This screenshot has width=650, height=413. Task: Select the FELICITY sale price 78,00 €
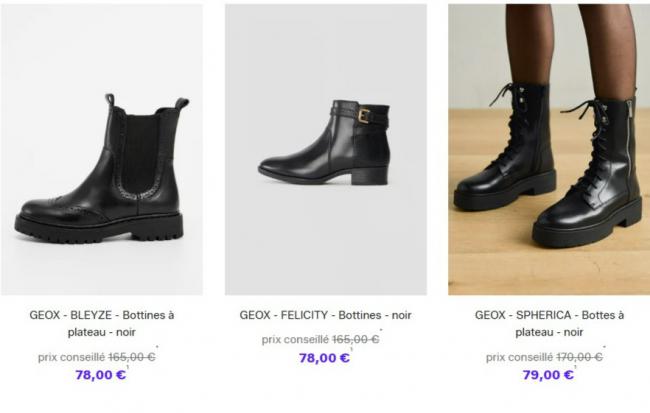click(324, 358)
